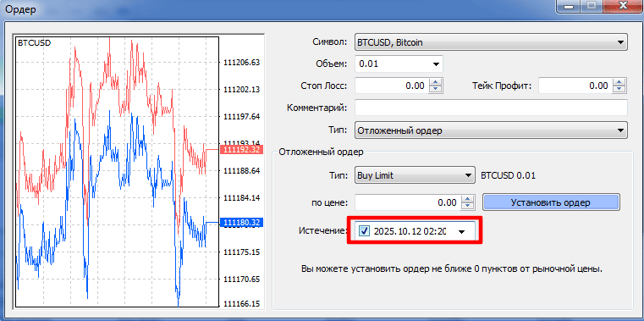Click the Комментарий text field

(x=491, y=108)
